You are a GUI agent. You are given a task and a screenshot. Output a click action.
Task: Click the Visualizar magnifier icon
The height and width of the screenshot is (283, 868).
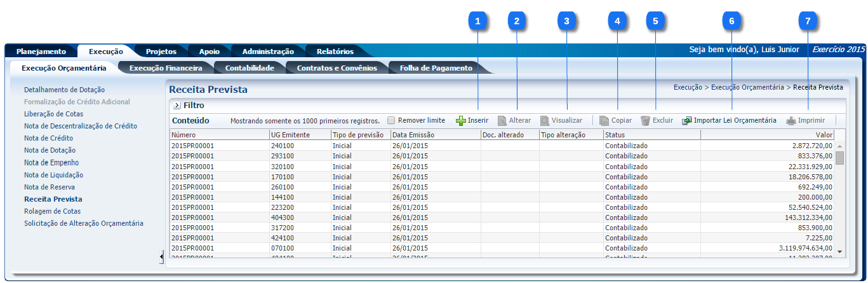(x=545, y=121)
